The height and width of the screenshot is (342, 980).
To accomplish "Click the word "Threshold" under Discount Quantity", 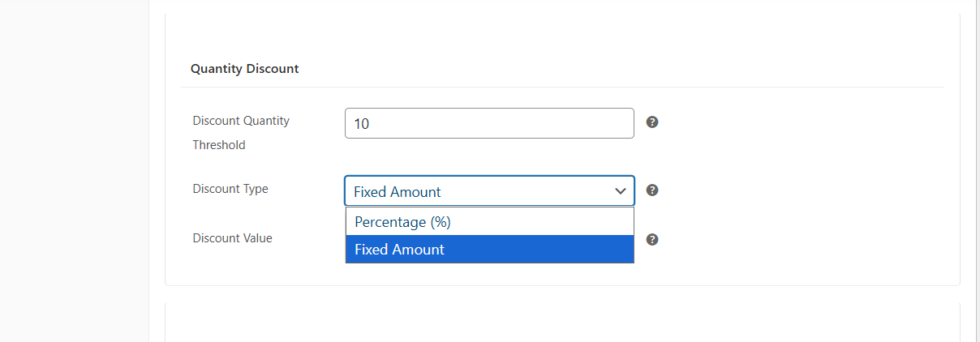I will pyautogui.click(x=219, y=145).
